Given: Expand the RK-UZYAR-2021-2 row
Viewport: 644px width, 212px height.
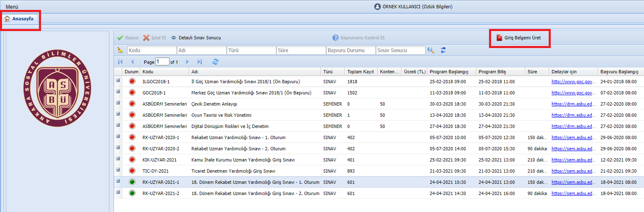Looking at the screenshot, I should (118, 192).
